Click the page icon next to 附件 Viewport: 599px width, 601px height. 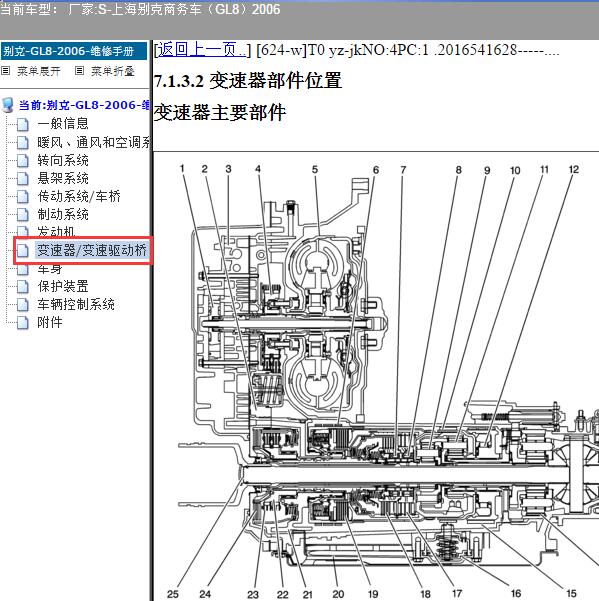pos(23,323)
